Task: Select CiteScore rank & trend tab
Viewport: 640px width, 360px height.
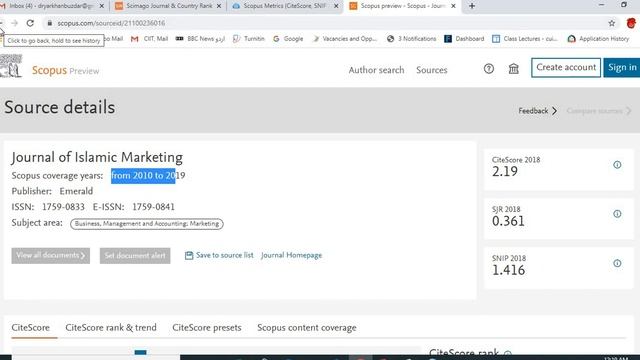Action: [111, 328]
